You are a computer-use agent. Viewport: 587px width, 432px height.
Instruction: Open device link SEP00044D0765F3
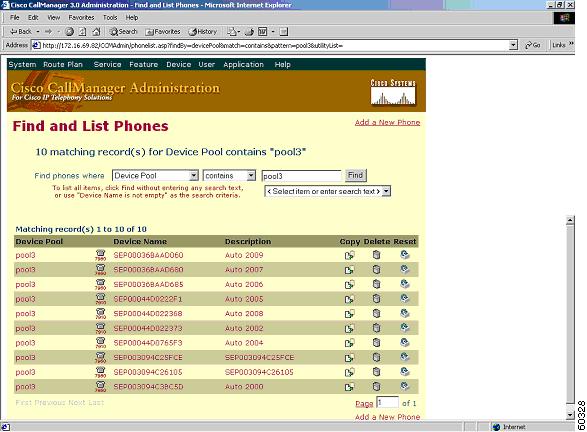(148, 343)
